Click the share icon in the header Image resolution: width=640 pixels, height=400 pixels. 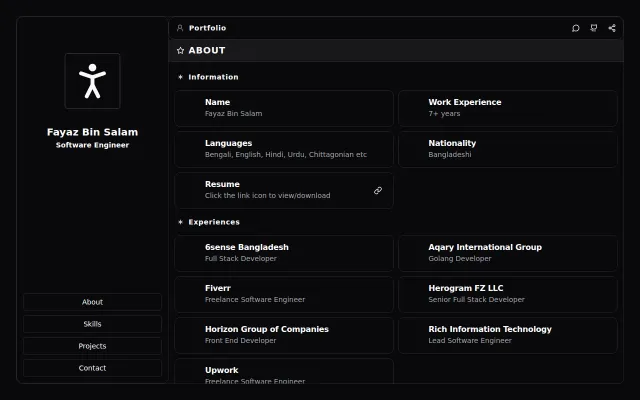(x=612, y=28)
